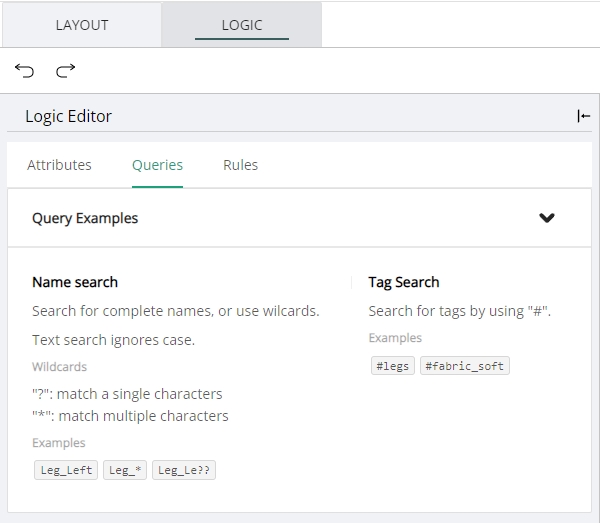
Task: Collapse the Logic Editor panel
Action: [583, 116]
